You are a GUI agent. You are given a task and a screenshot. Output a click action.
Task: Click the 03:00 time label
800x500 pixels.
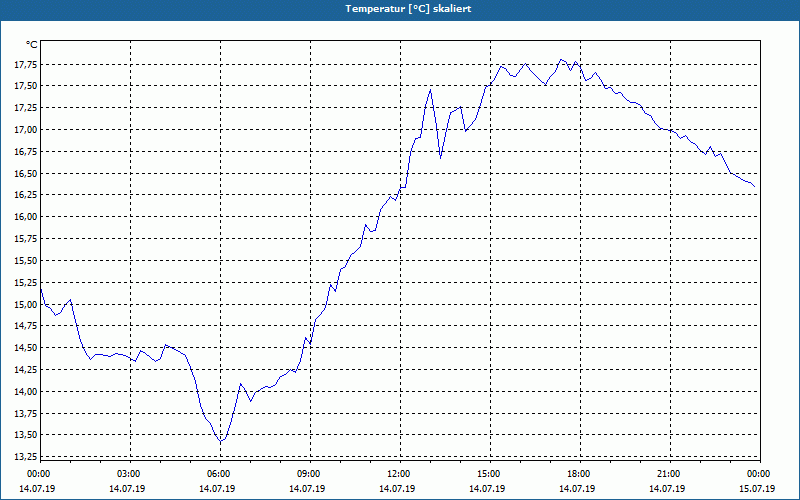pos(131,474)
